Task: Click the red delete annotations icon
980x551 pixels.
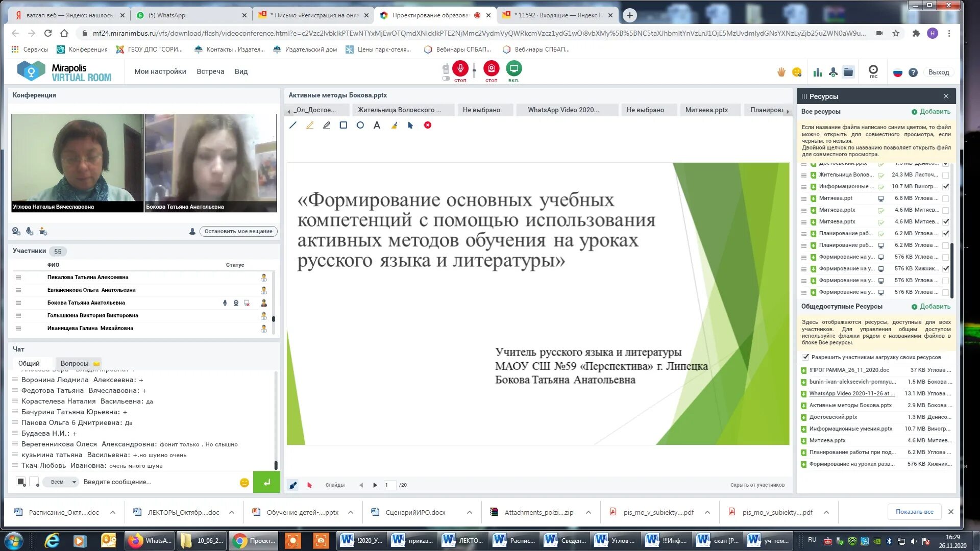Action: coord(428,125)
